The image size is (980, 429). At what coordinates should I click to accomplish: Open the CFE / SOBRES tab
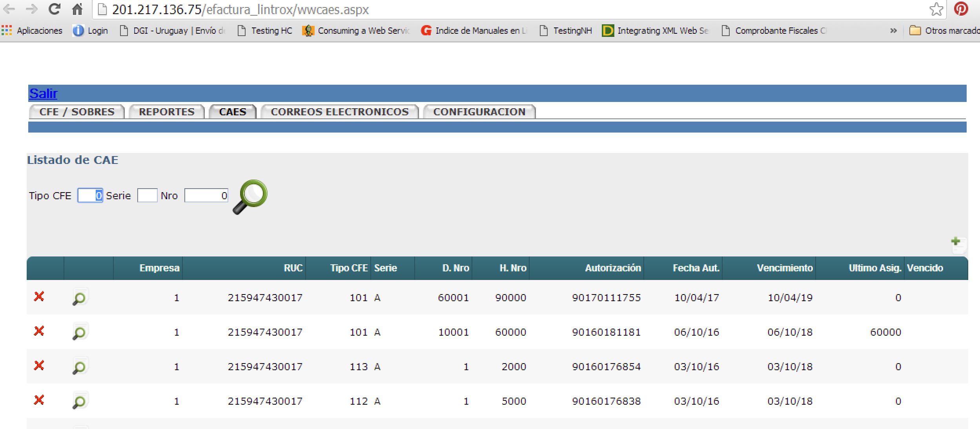[77, 112]
